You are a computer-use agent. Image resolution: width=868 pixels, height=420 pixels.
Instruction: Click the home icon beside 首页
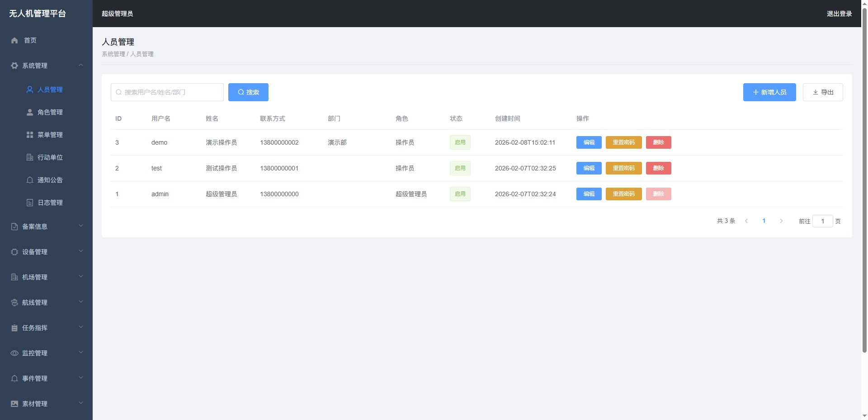click(x=14, y=41)
